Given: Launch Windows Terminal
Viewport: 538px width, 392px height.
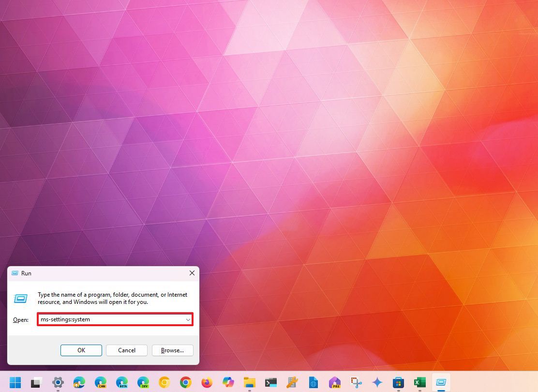Looking at the screenshot, I should coord(270,382).
